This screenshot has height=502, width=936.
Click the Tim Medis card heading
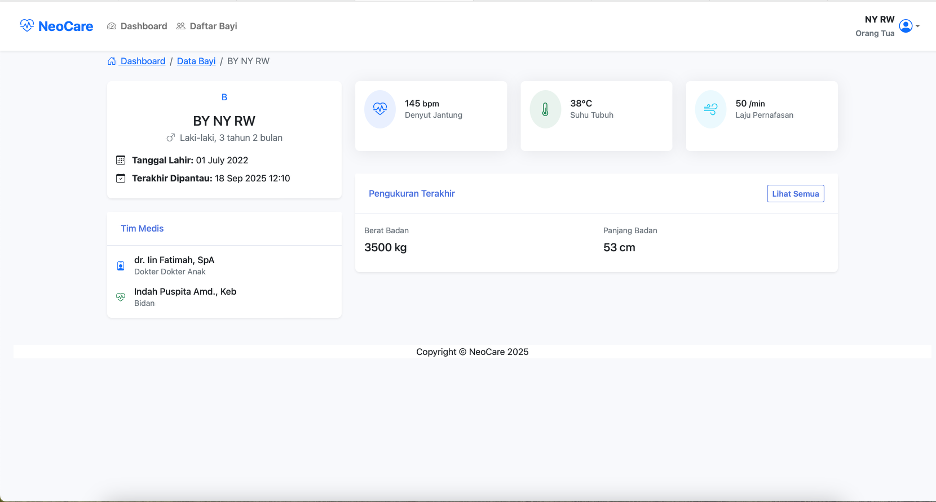pos(142,229)
